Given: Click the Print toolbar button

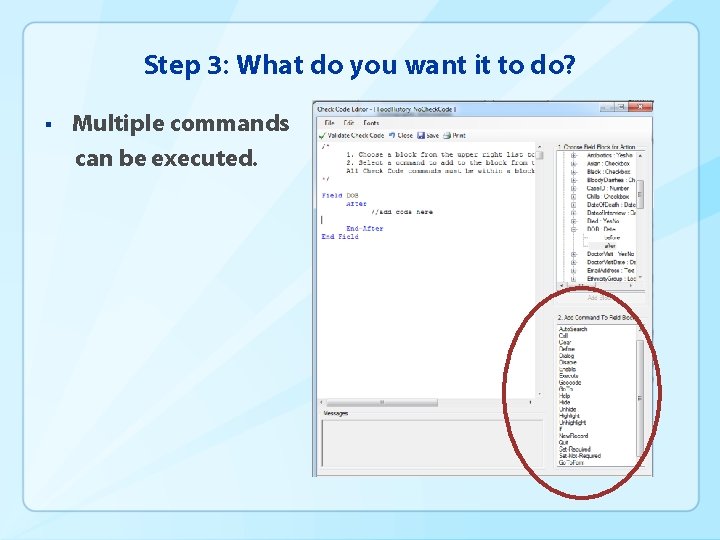Looking at the screenshot, I should click(x=455, y=135).
